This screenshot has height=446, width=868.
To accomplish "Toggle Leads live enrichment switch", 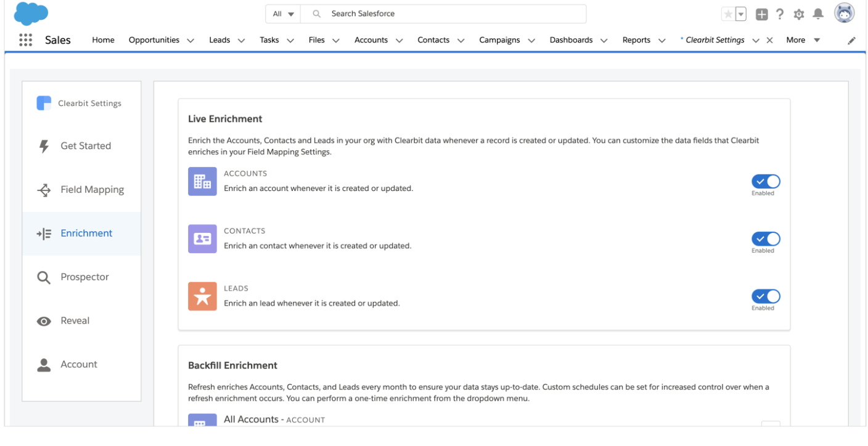I will pos(766,296).
